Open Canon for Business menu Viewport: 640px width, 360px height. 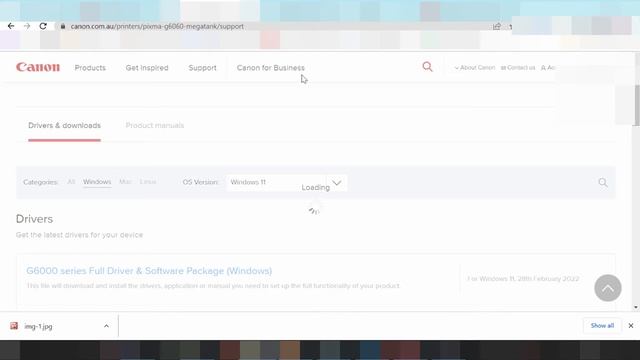pos(271,68)
